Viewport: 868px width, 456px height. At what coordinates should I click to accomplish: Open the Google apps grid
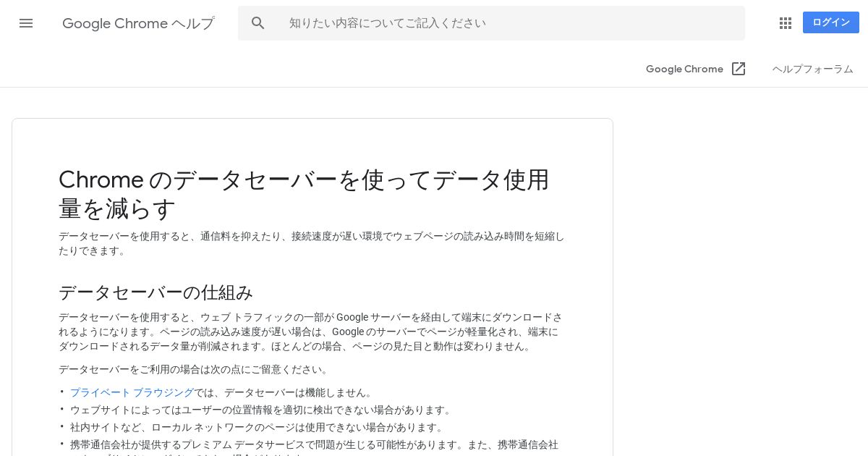(x=786, y=23)
